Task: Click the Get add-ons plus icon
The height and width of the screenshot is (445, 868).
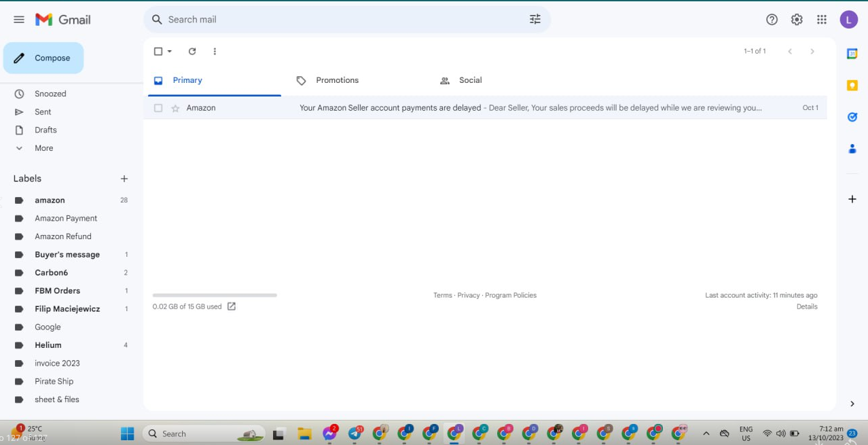Action: 852,199
